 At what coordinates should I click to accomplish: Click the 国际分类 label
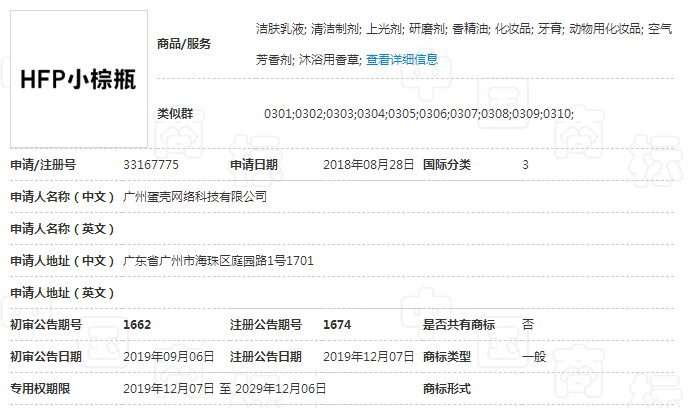click(x=447, y=165)
